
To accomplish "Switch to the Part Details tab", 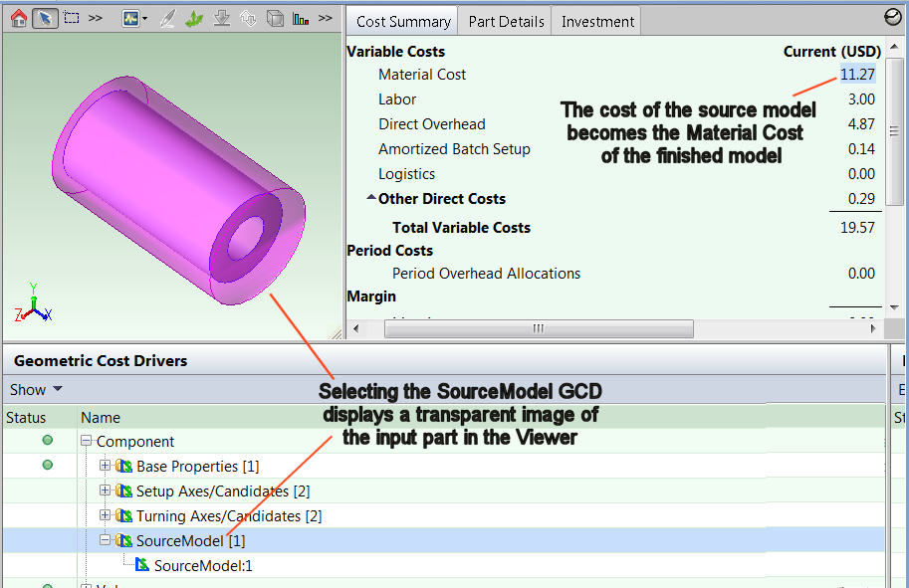I will (506, 21).
